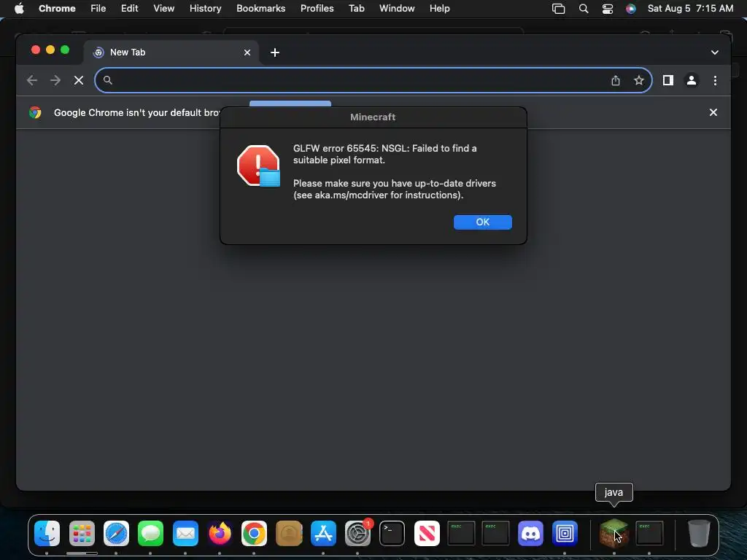Click the red error stop-sign icon
747x560 pixels.
259,166
